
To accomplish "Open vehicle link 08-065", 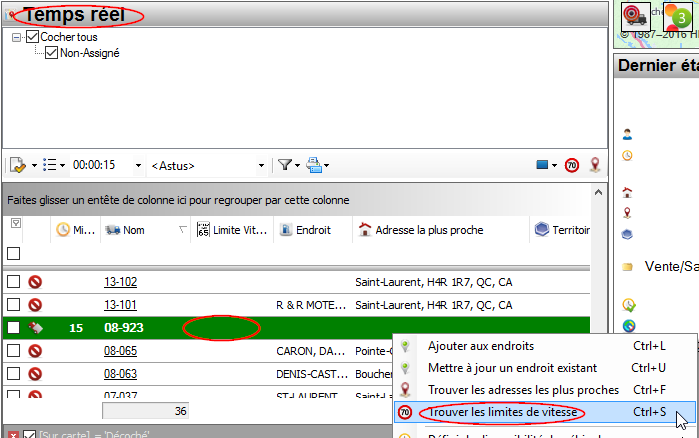I will coord(120,351).
